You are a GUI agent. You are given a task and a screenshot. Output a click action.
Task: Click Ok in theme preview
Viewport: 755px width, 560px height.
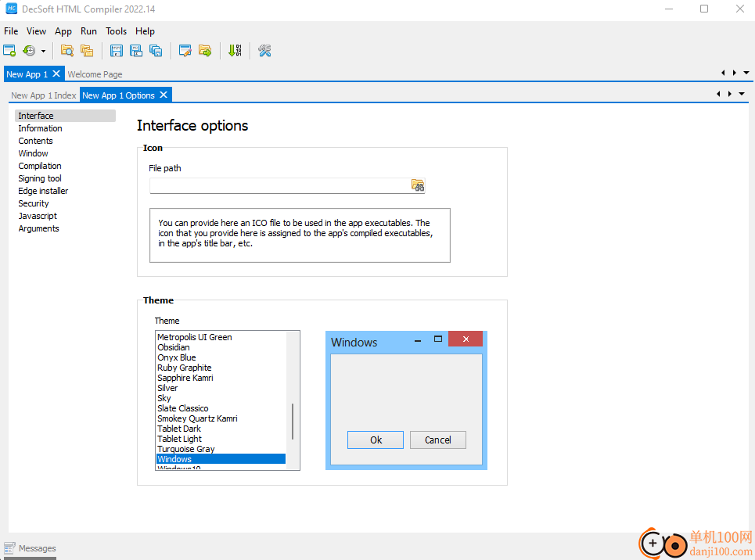(x=376, y=440)
